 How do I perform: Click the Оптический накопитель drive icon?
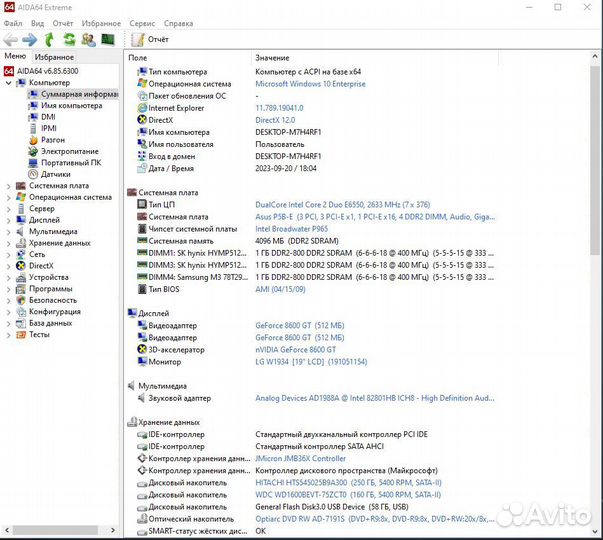click(142, 518)
